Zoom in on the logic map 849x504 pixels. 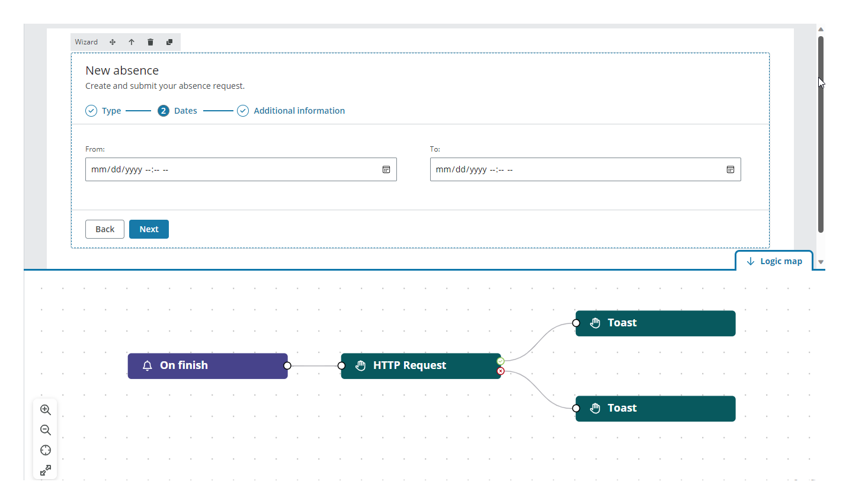point(46,410)
